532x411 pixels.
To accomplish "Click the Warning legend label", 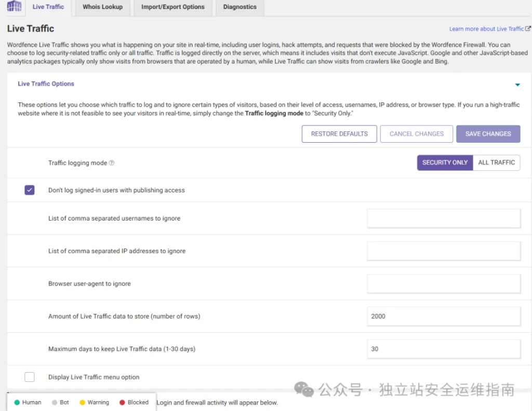I will pyautogui.click(x=98, y=403).
